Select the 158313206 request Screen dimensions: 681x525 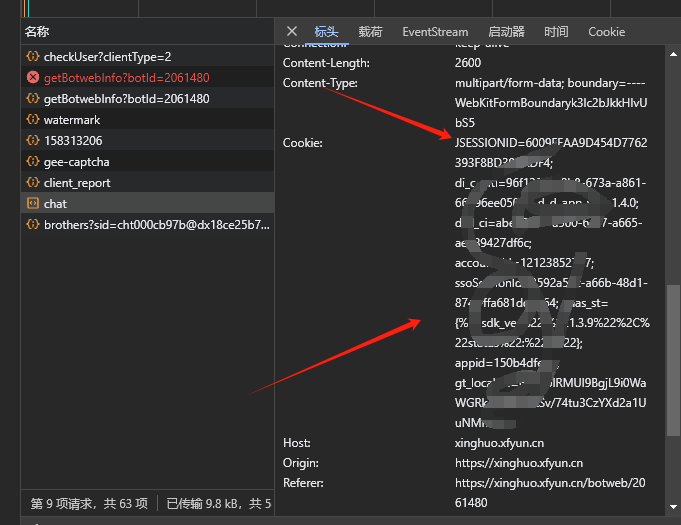click(x=73, y=141)
